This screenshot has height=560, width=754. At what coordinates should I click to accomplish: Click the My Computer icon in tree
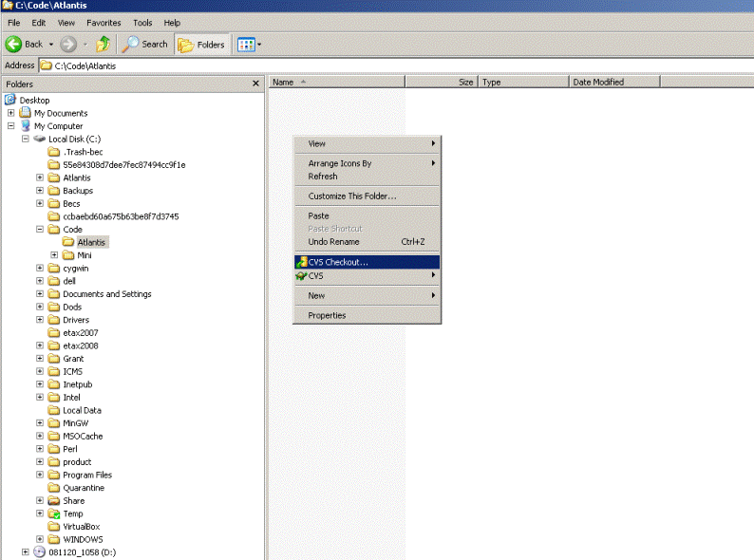click(25, 125)
